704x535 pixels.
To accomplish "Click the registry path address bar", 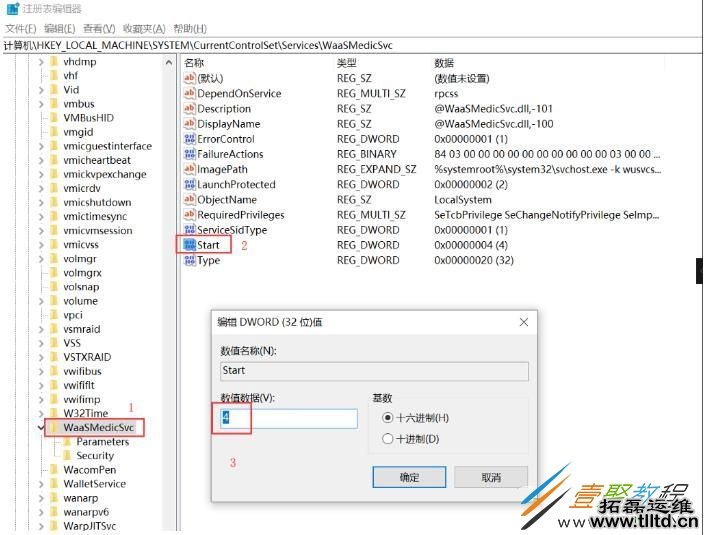I will (x=352, y=45).
